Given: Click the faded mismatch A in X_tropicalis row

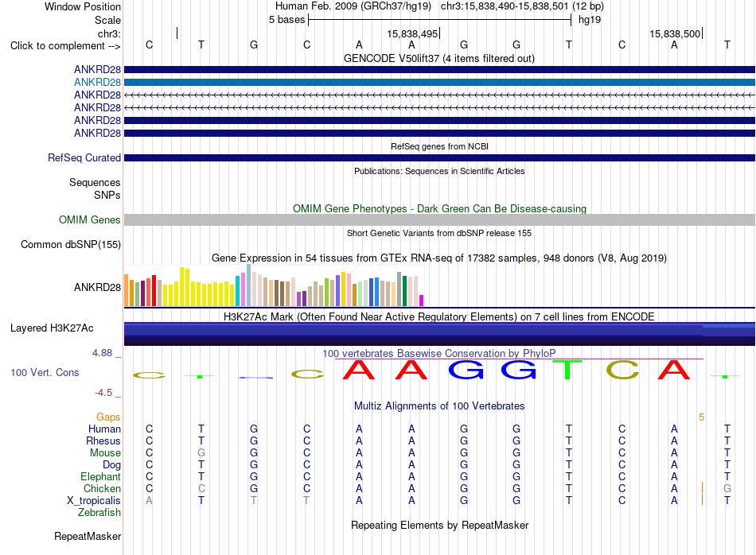Looking at the screenshot, I should click(x=149, y=501).
